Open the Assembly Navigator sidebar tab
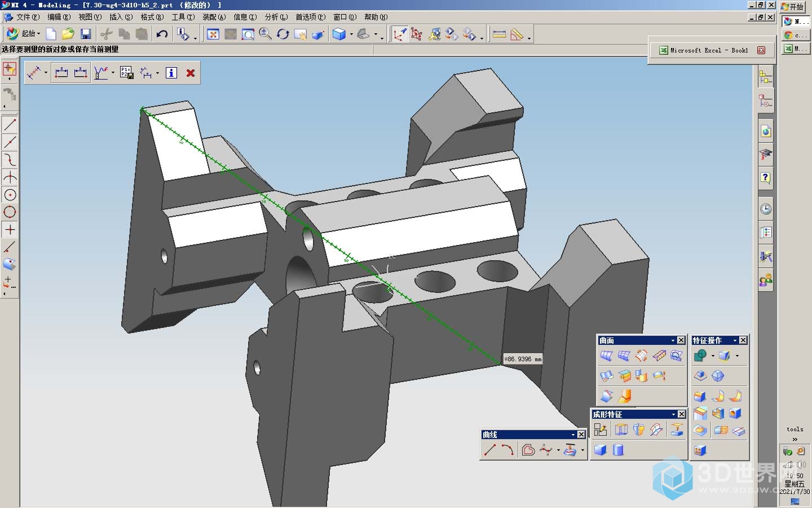This screenshot has height=508, width=812. 765,76
